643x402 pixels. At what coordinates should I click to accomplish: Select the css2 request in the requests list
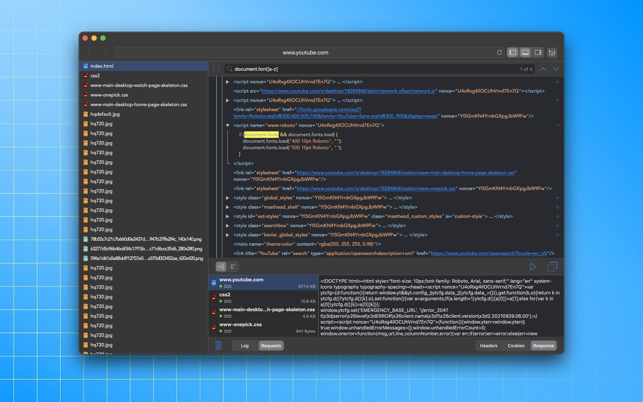[264, 298]
